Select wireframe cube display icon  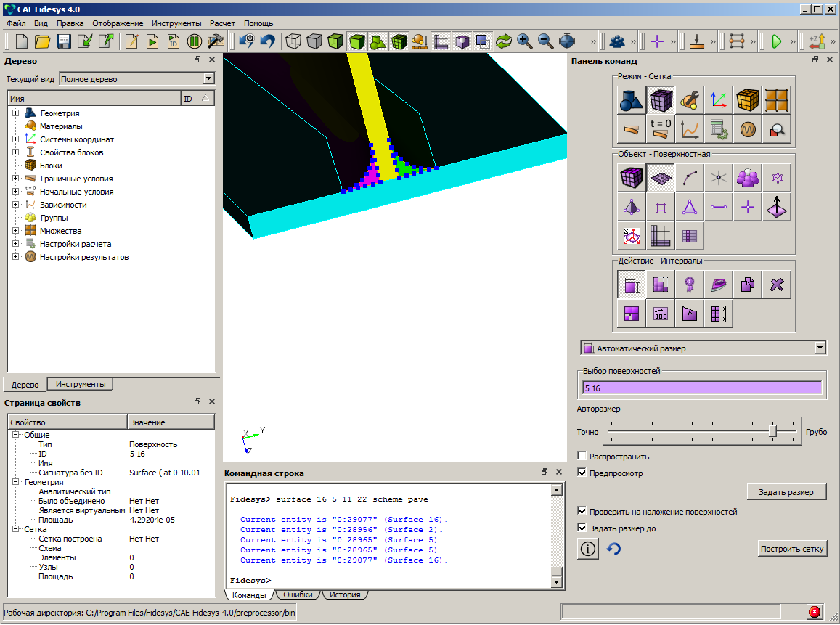293,41
